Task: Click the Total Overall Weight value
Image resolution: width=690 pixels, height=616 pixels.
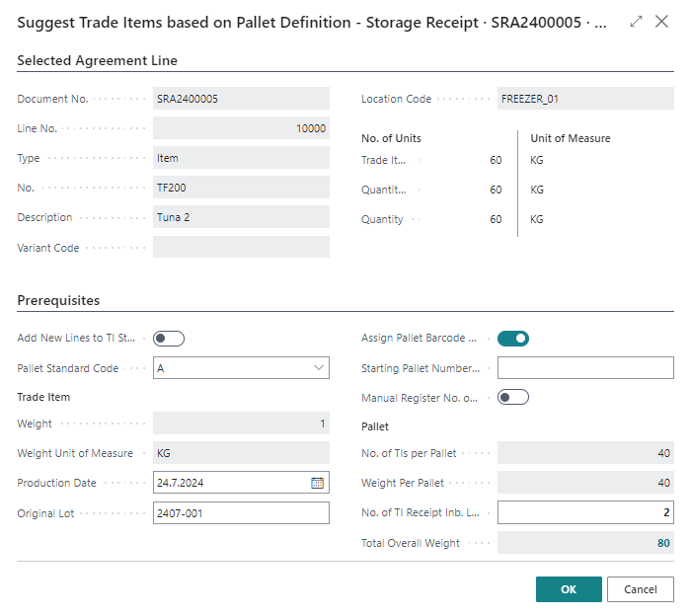Action: (x=585, y=543)
